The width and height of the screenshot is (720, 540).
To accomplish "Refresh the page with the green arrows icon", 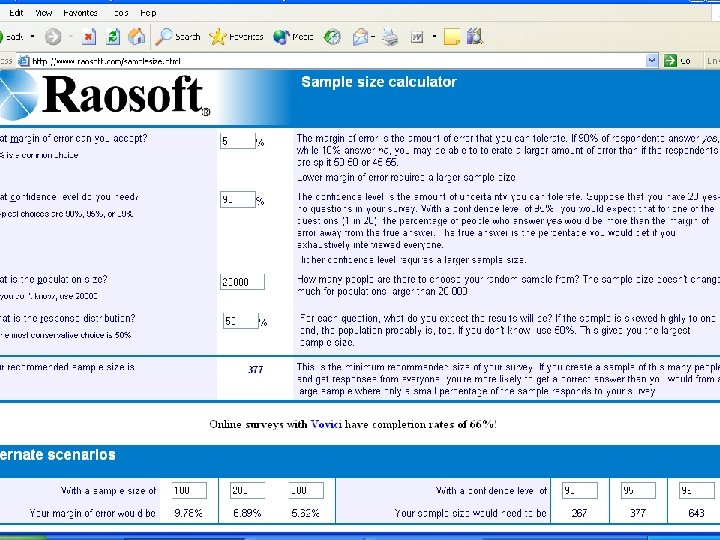I will 113,37.
